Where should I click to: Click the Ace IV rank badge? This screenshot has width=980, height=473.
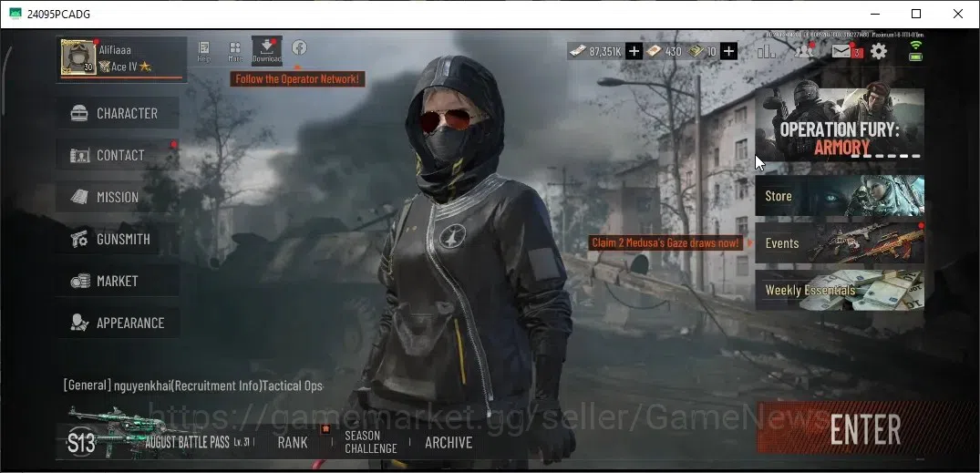[x=125, y=67]
